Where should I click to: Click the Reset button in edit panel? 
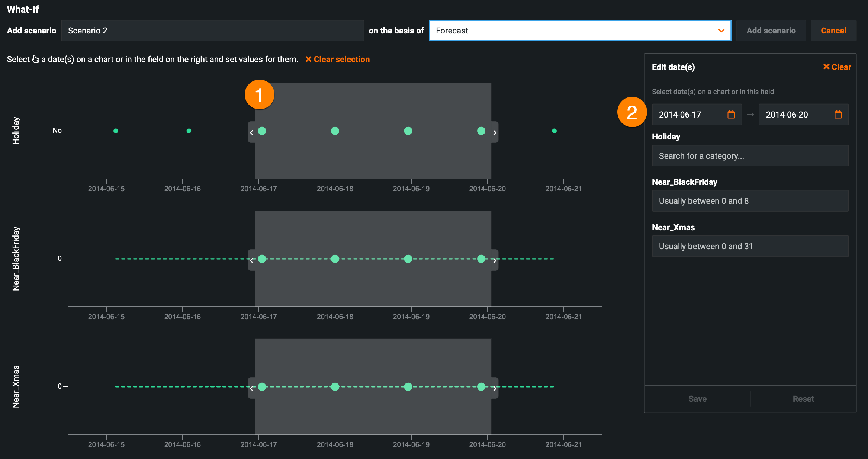click(x=803, y=399)
